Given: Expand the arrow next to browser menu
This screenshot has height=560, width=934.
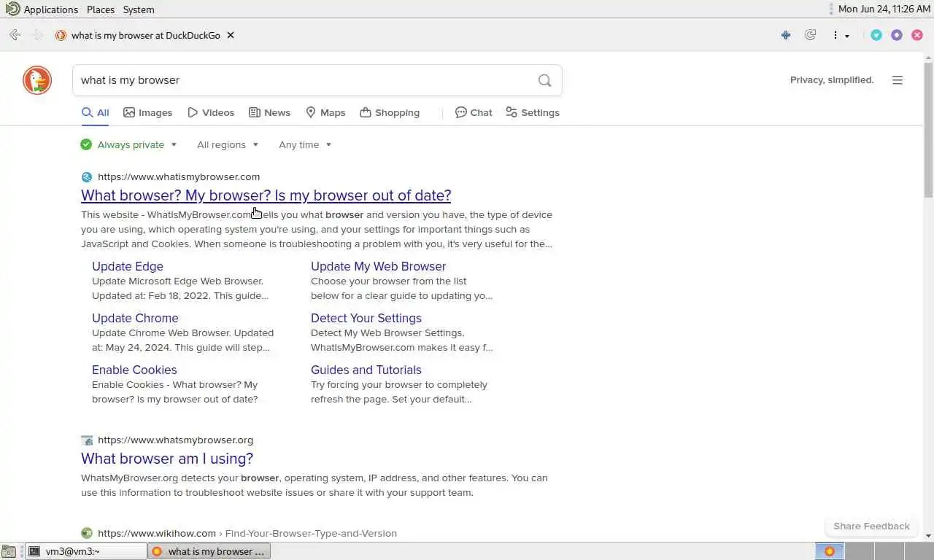Looking at the screenshot, I should (847, 36).
